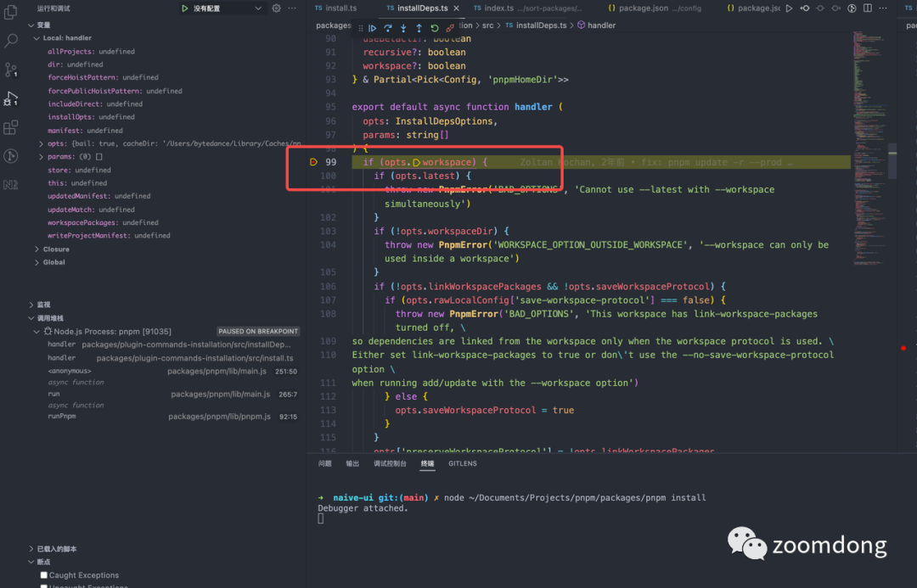The width and height of the screenshot is (917, 588).
Task: Expand the Global scope
Action: pos(37,262)
